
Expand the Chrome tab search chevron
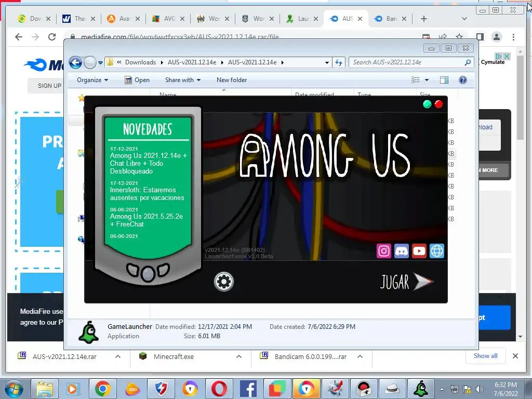464,19
